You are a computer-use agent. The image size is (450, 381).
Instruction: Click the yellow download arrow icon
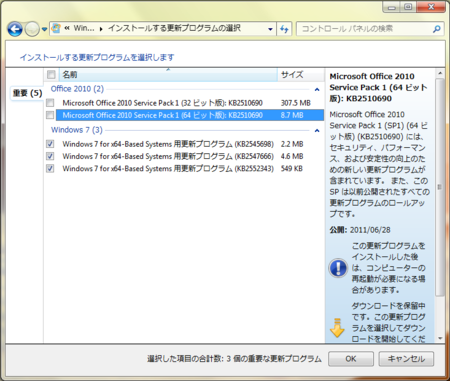coord(337,328)
